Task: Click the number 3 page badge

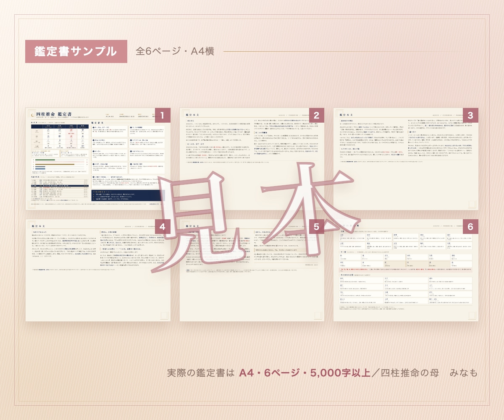Action: pyautogui.click(x=470, y=115)
